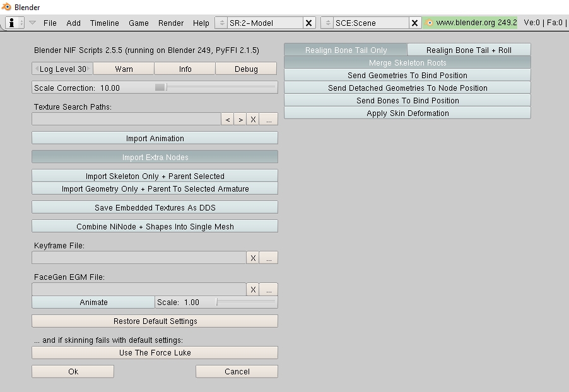The image size is (569, 392).
Task: Go to next texture search path
Action: coord(240,119)
